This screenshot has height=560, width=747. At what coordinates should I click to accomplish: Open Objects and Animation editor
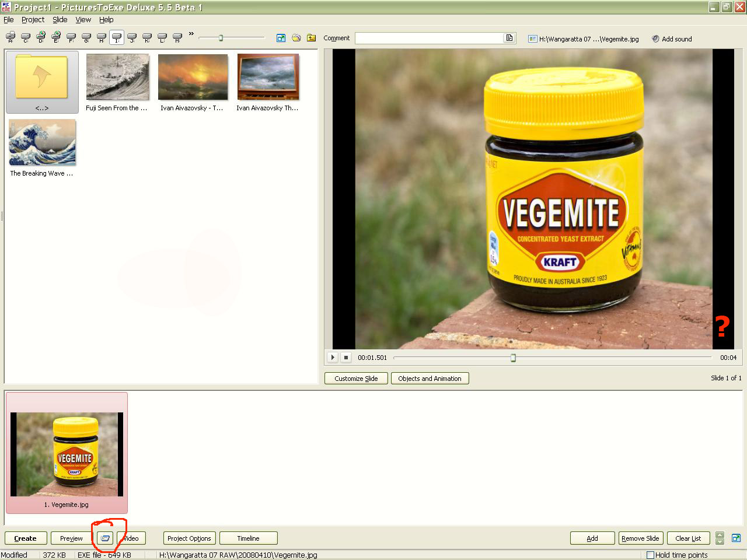[430, 379]
